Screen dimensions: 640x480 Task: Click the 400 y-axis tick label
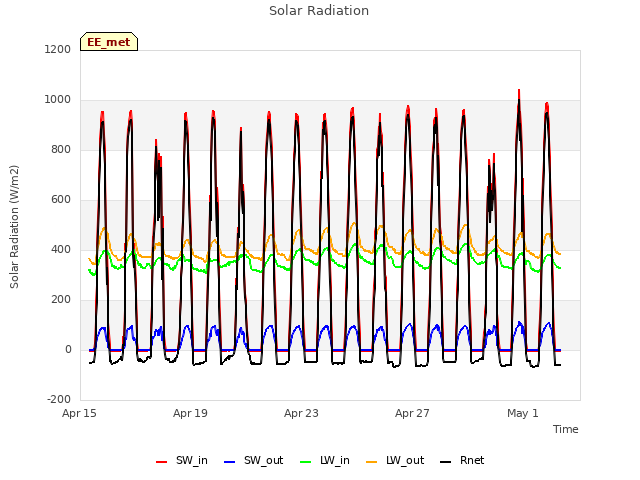click(x=61, y=250)
